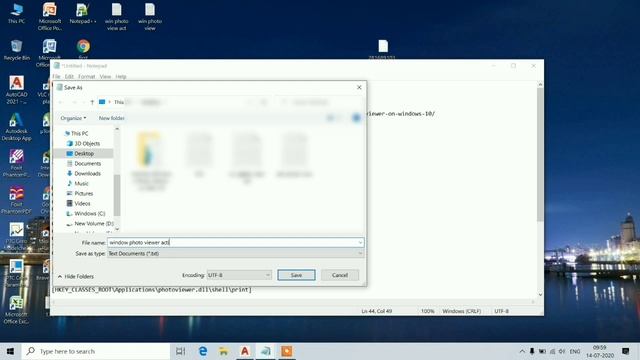The height and width of the screenshot is (360, 640).
Task: Click the Notepad vertical scrollbar
Action: 540,155
